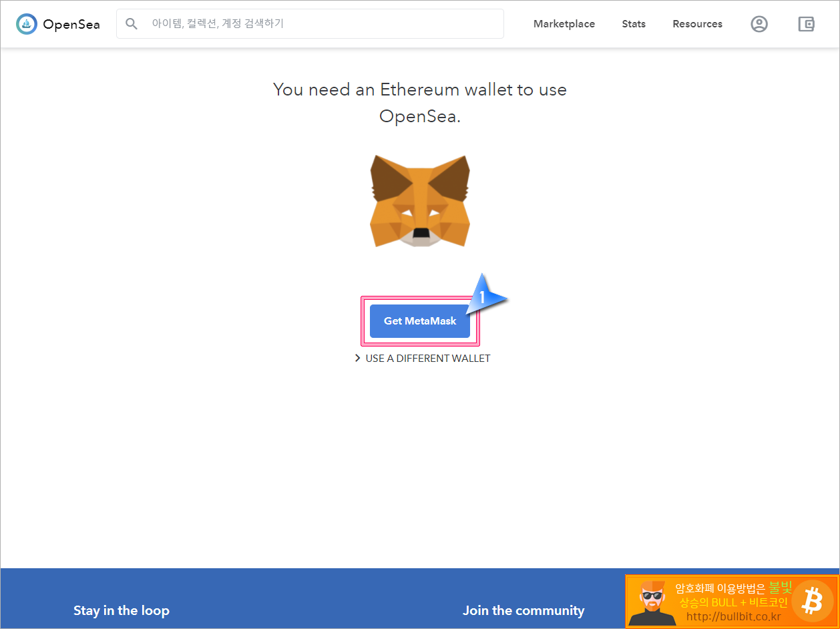Open the account profile icon
This screenshot has height=629, width=840.
[759, 24]
